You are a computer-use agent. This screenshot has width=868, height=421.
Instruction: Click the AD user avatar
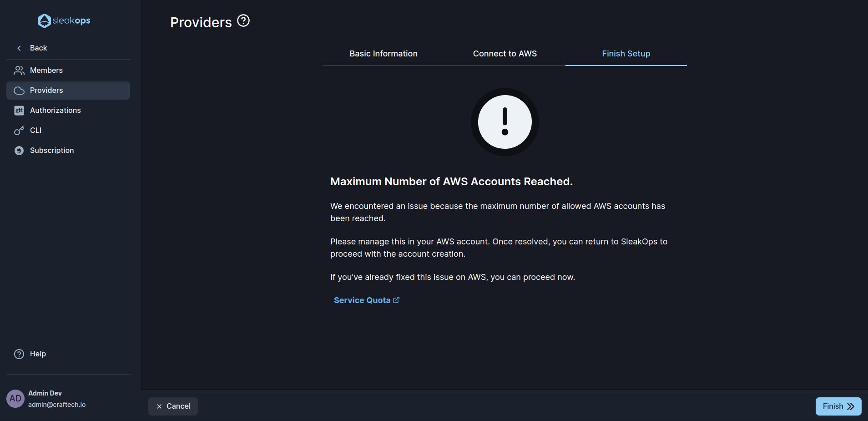tap(15, 399)
